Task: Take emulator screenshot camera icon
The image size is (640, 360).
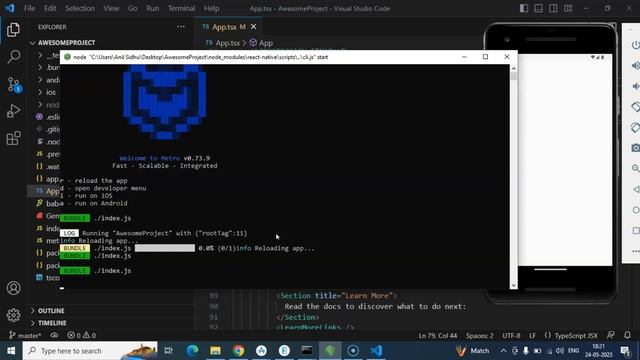Action: click(636, 148)
